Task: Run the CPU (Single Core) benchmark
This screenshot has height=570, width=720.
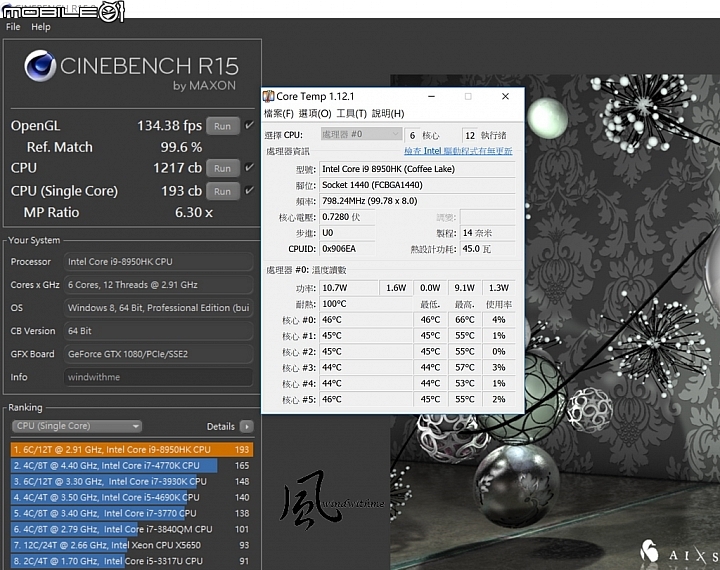Action: tap(223, 191)
